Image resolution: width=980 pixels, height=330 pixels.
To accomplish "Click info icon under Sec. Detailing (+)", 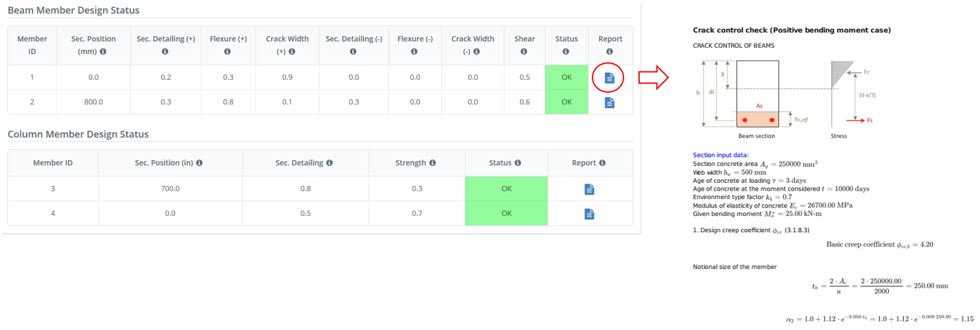I will [165, 51].
